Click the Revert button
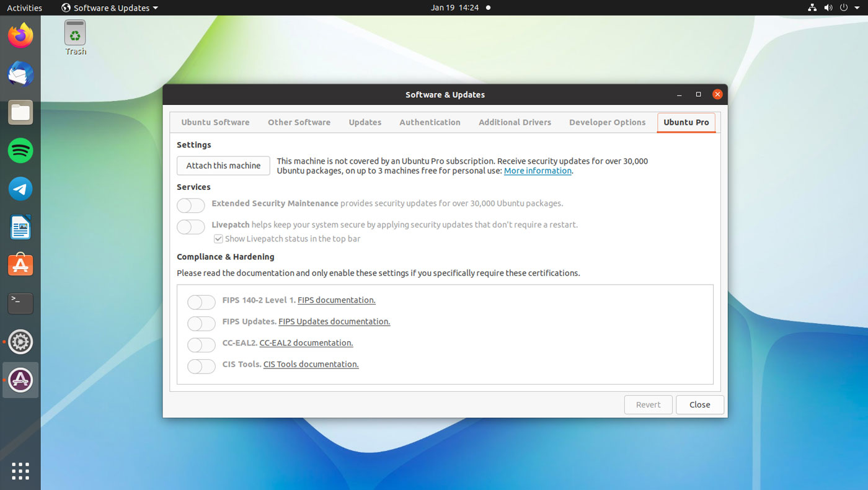Viewport: 868px width, 490px height. pos(648,404)
